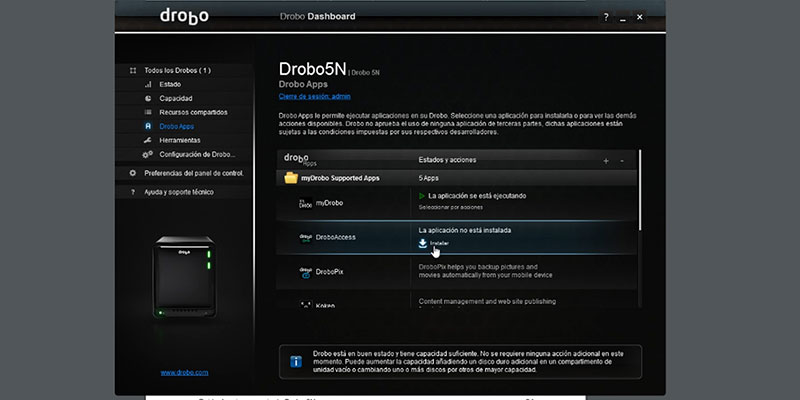
Task: Open Recursos compartidos in sidebar
Action: coord(193,112)
